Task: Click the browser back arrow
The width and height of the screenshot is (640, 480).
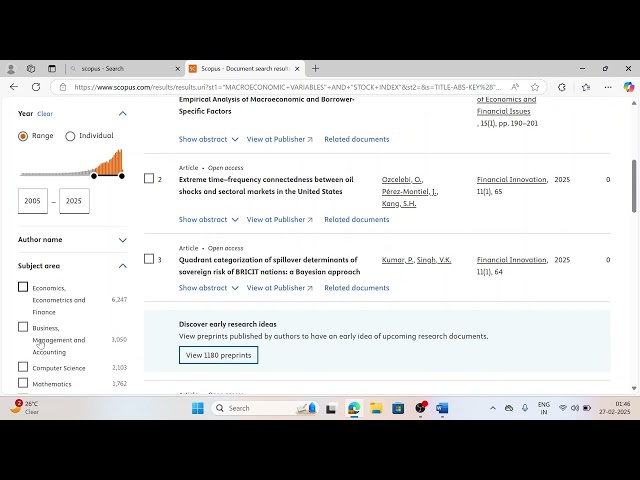Action: (14, 87)
